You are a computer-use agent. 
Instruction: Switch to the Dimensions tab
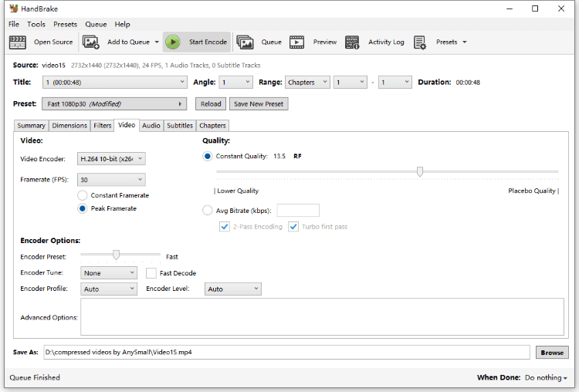[x=69, y=126]
